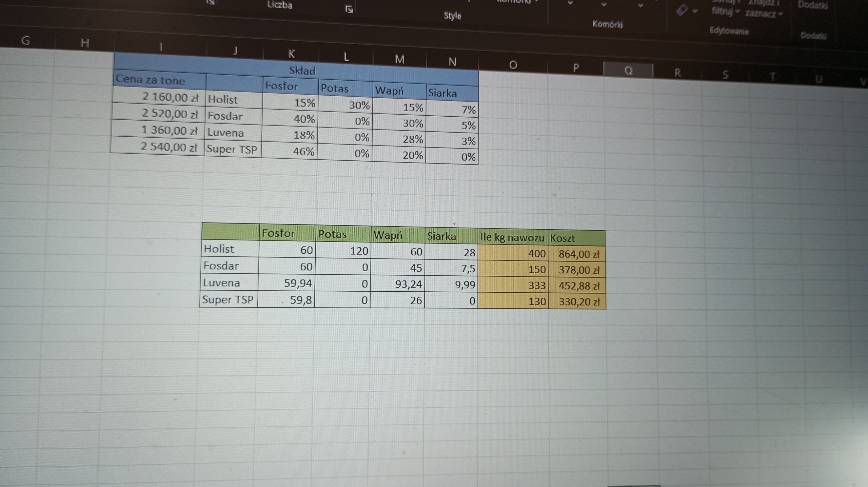Click the Holist cost cell 864,00 zł

(x=576, y=254)
